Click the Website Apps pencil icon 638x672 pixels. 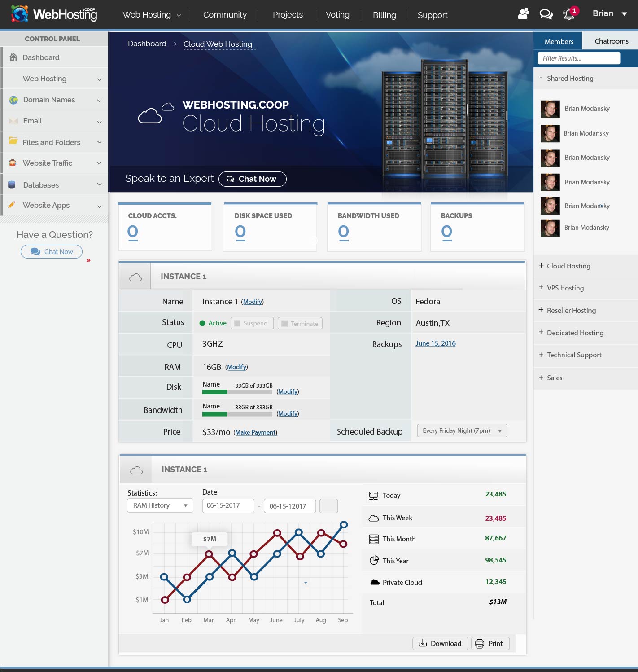(x=12, y=205)
